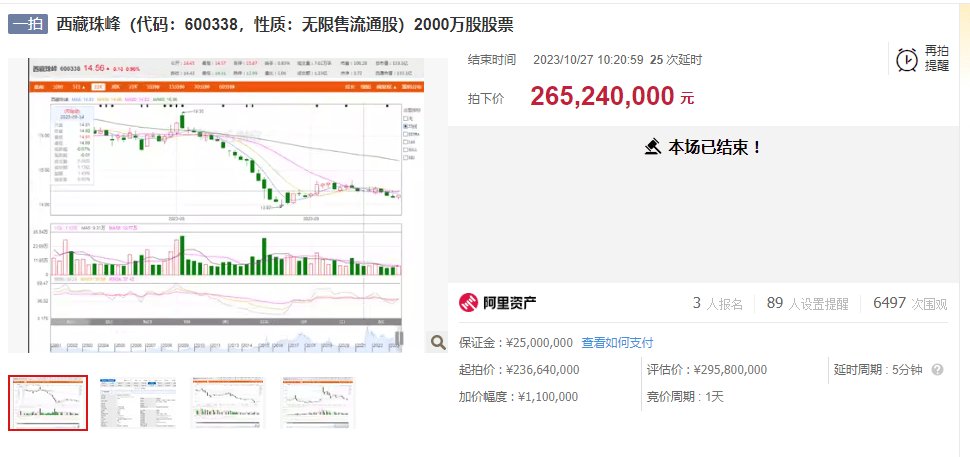Click the gavel icon next to 本场已结束
This screenshot has width=970, height=457.
(653, 147)
